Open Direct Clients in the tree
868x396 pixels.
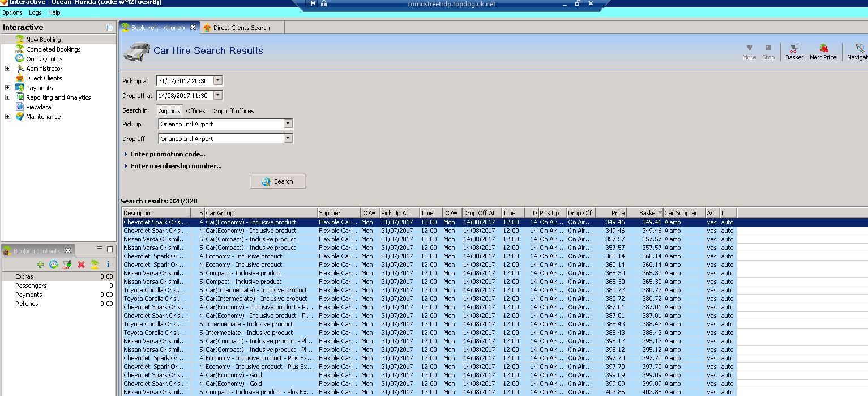tap(44, 78)
